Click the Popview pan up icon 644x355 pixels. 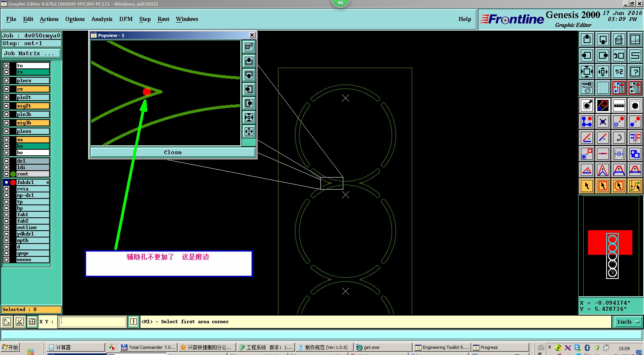click(x=249, y=61)
